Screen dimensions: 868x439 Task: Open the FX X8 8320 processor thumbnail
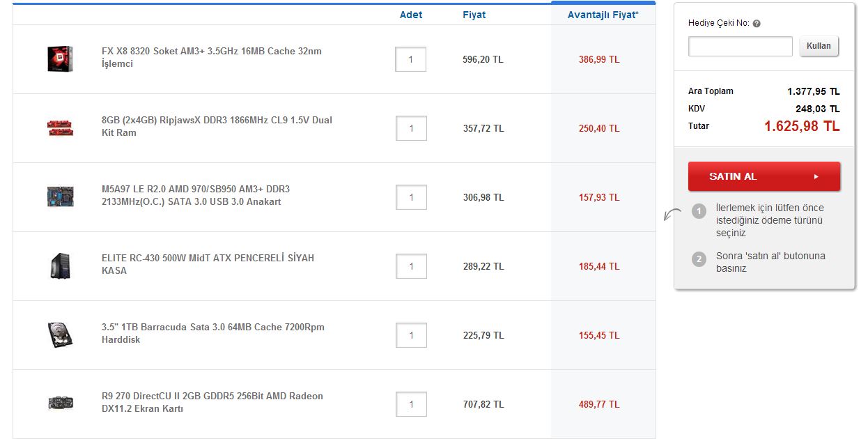coord(60,59)
